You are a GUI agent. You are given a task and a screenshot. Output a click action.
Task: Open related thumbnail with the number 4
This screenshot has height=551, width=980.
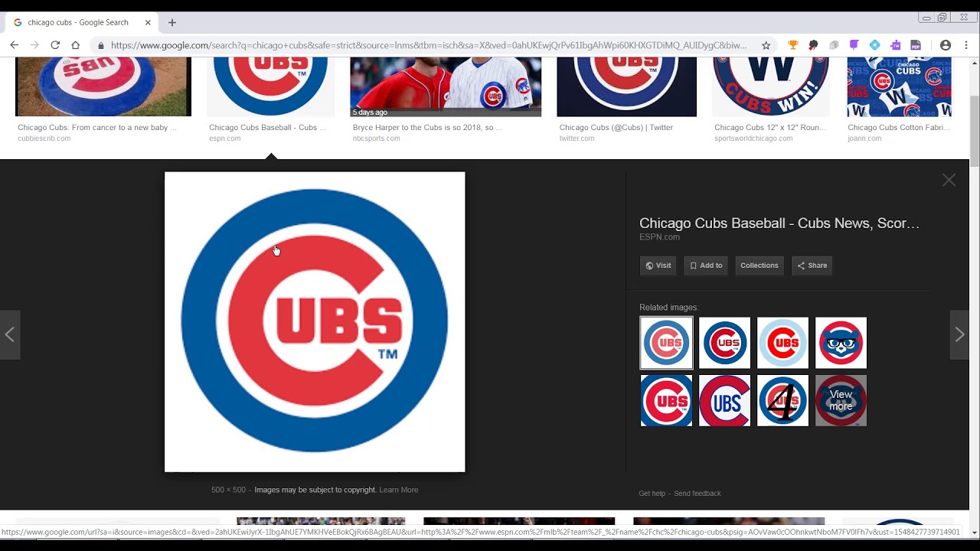coord(783,400)
